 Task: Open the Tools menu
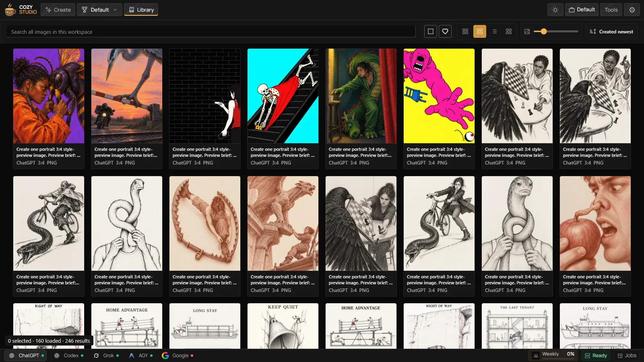611,10
